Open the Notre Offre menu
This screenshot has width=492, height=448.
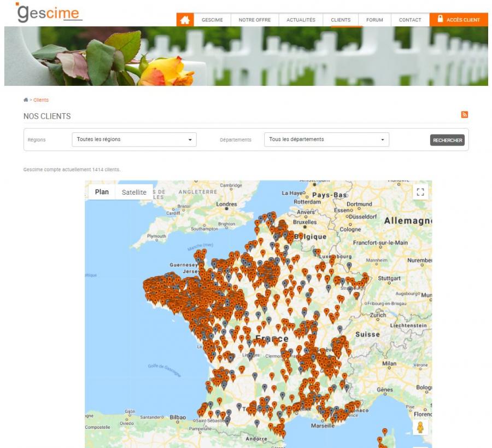click(x=255, y=20)
